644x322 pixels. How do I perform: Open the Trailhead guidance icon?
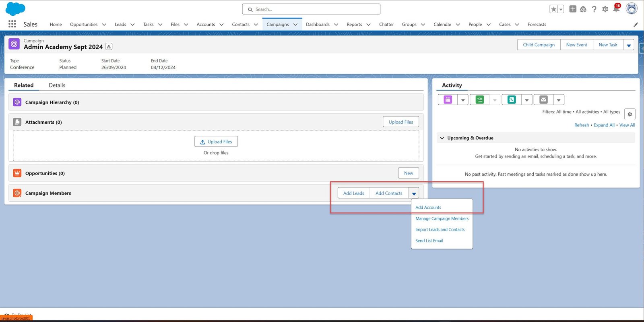pyautogui.click(x=583, y=9)
